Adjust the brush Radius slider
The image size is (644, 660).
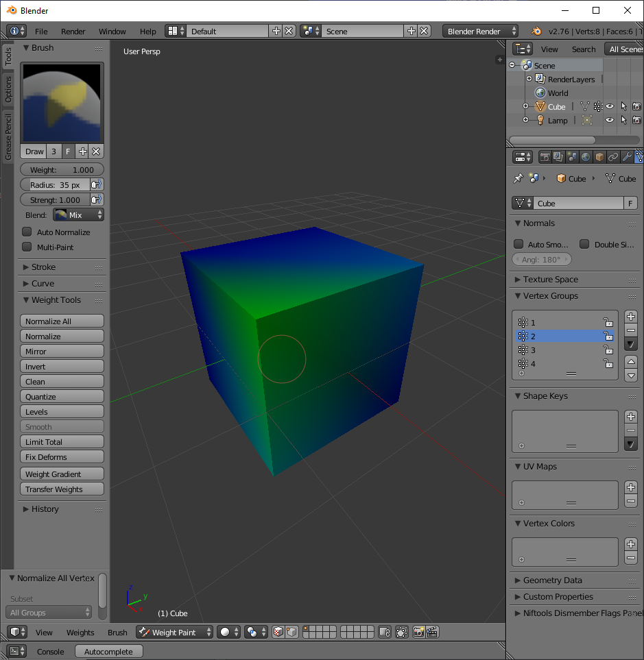(55, 185)
